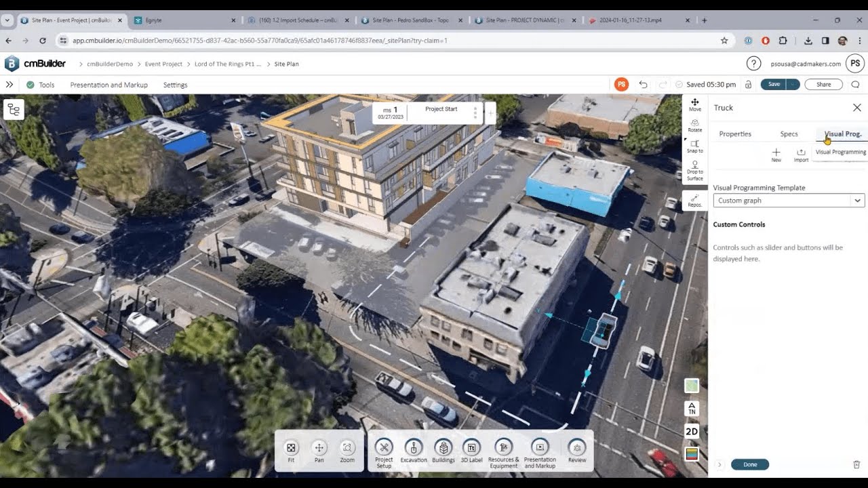Open the map layer type button
Viewport: 868px width, 488px height.
point(692,386)
